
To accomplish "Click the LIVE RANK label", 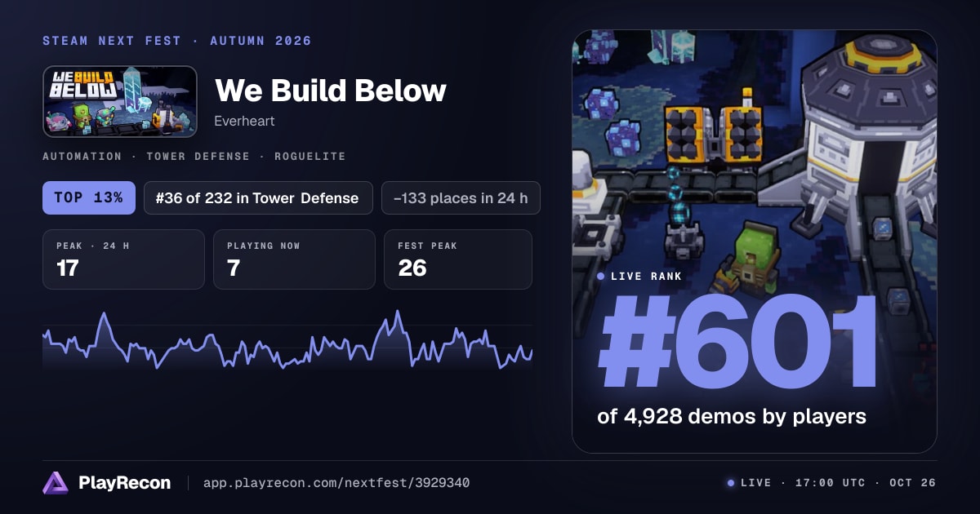I will (646, 277).
